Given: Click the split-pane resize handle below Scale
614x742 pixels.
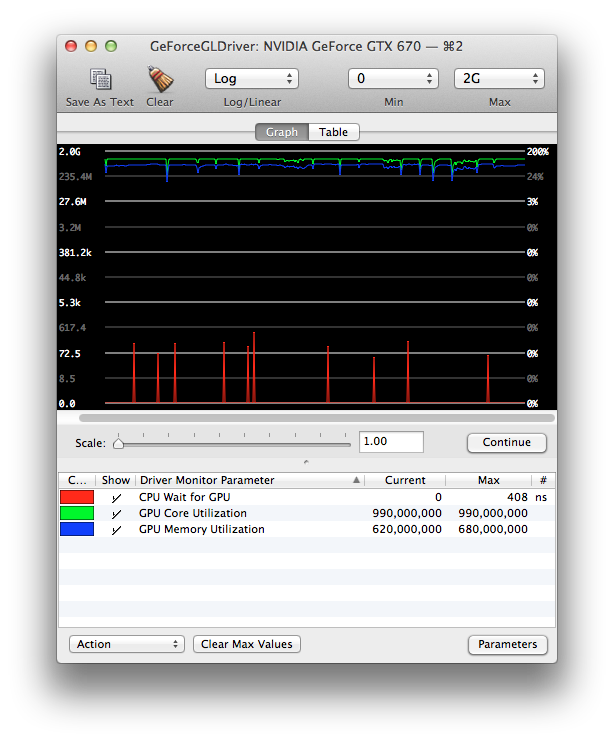Looking at the screenshot, I should (x=306, y=462).
